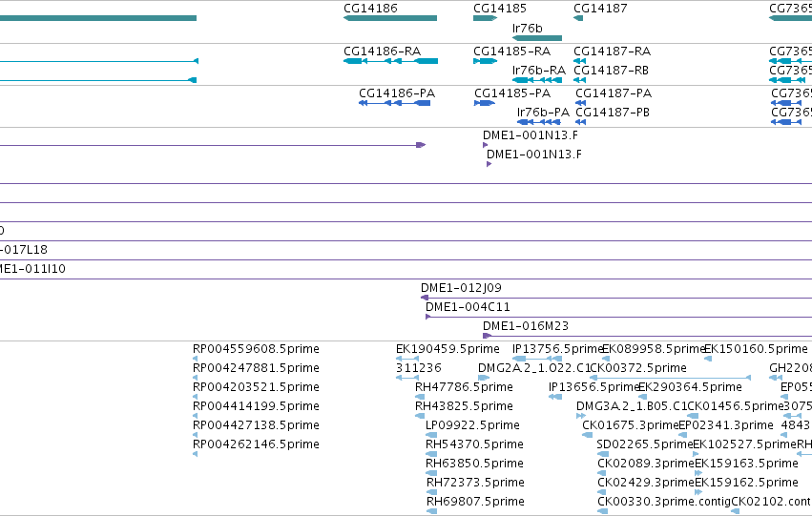Click transcript label CG14187-RB
This screenshot has width=812, height=516.
[x=611, y=70]
